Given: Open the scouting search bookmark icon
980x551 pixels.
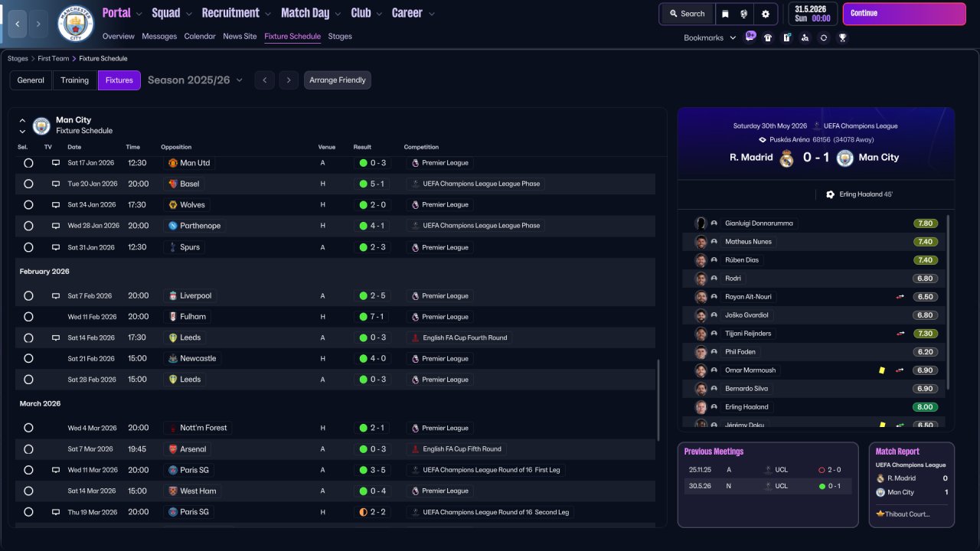Looking at the screenshot, I should pyautogui.click(x=805, y=37).
